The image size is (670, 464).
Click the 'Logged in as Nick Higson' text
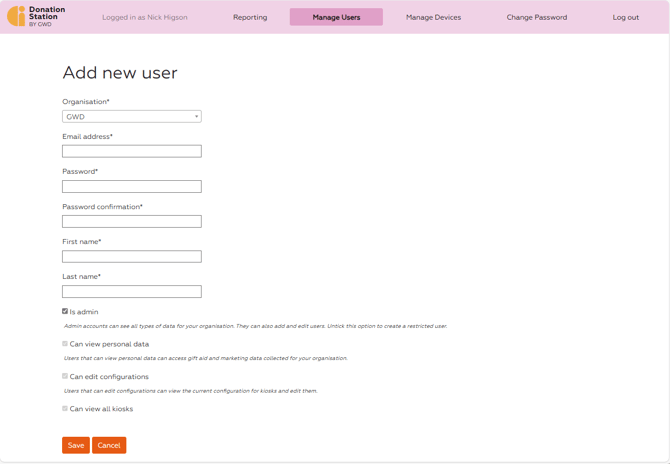[144, 17]
